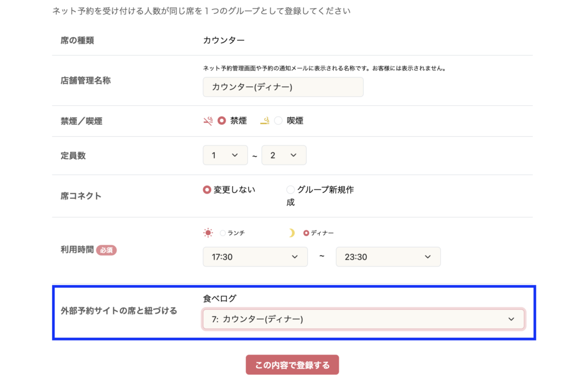Select the グループ新規作成 radio button
Screen dimensions: 588x382
(x=291, y=190)
